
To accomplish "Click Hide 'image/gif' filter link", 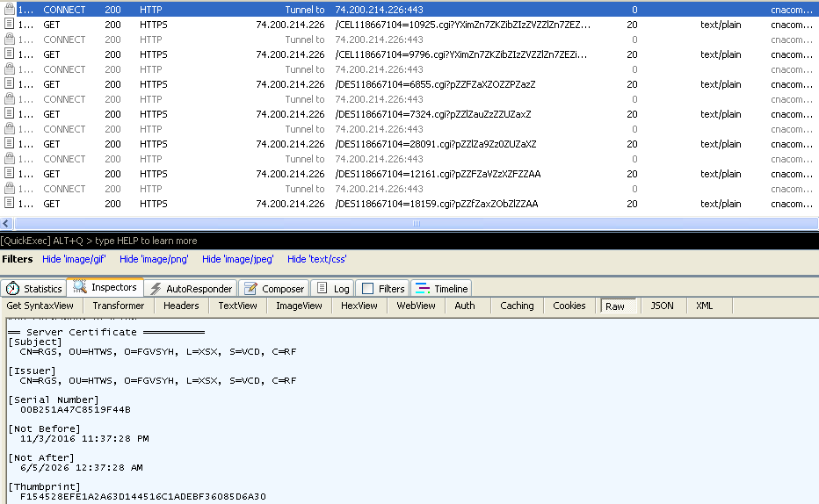I will [x=74, y=259].
